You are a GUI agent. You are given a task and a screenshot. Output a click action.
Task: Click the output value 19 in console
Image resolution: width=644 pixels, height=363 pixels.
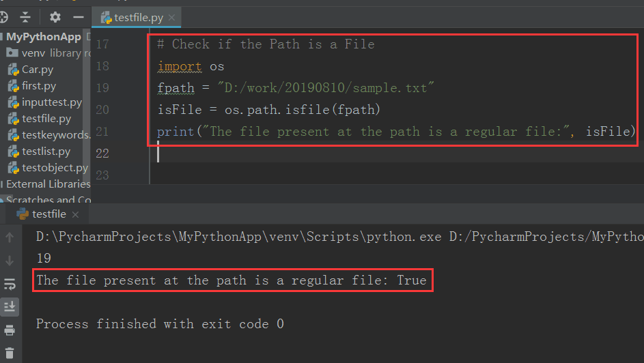click(44, 259)
